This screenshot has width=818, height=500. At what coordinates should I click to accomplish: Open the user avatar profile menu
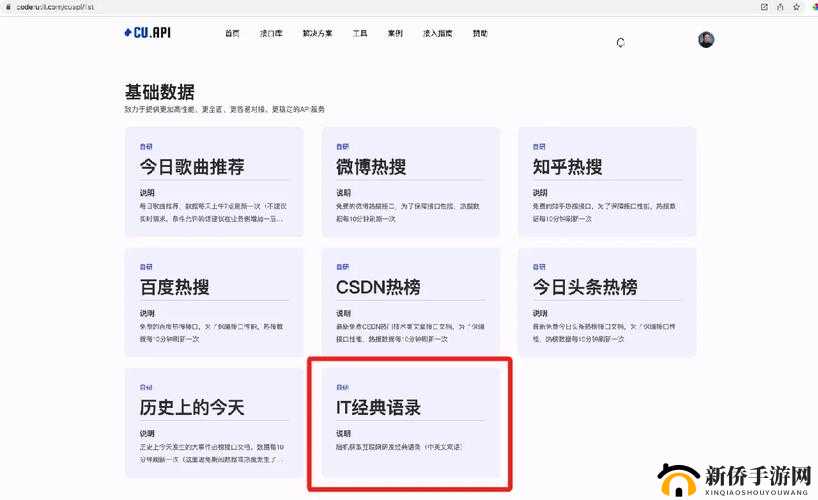click(x=706, y=40)
